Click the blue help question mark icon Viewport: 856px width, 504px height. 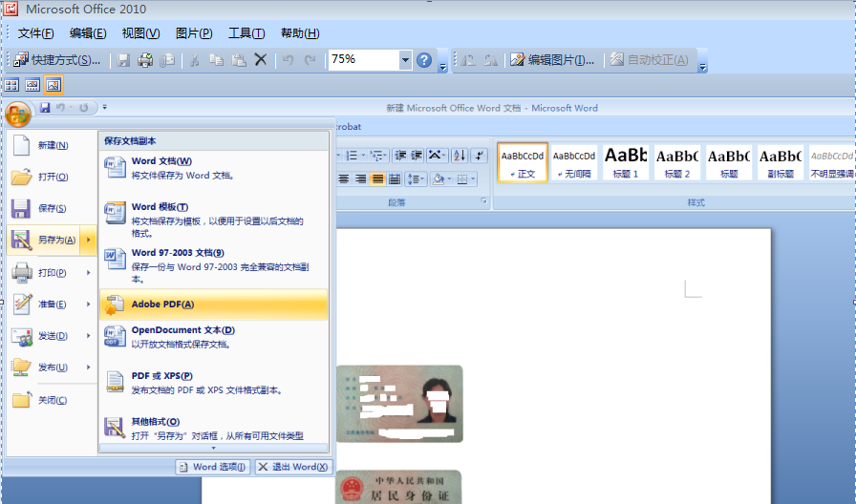click(424, 60)
